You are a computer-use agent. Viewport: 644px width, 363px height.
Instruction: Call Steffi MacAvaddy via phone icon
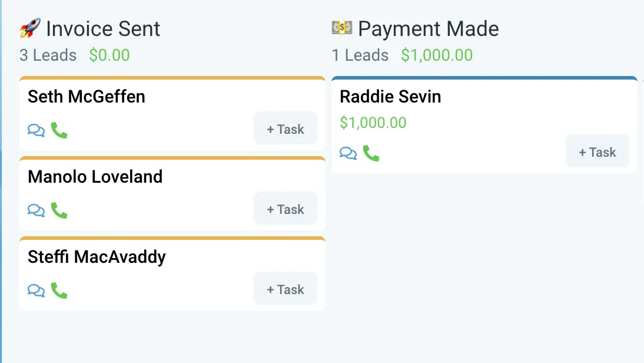(x=59, y=291)
